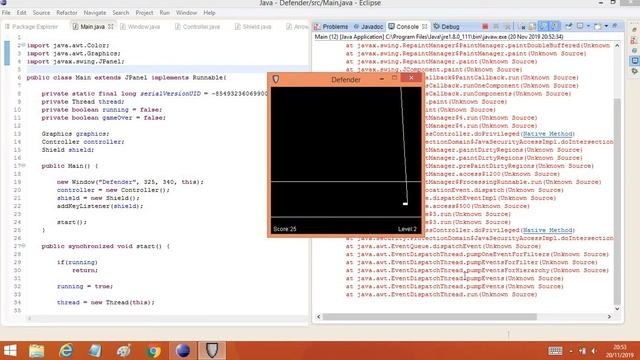The width and height of the screenshot is (640, 360).
Task: Click the second icon in the right trim bar
Action: pos(634,40)
